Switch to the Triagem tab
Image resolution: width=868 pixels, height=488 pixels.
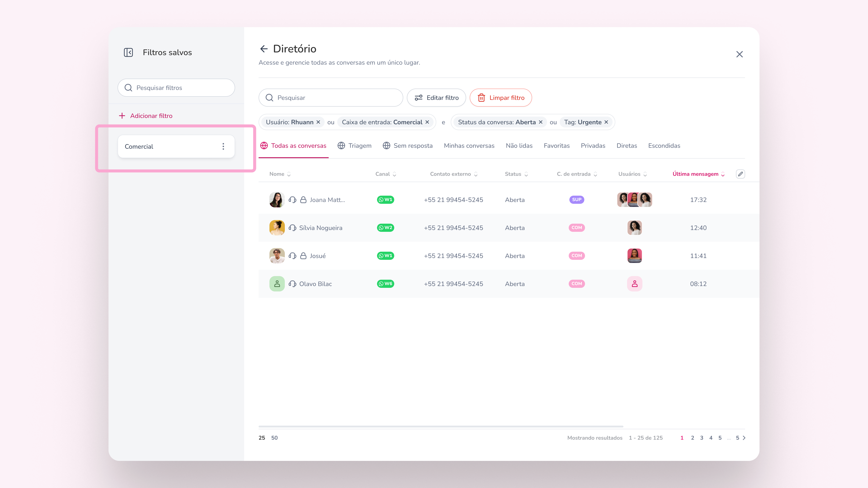354,145
